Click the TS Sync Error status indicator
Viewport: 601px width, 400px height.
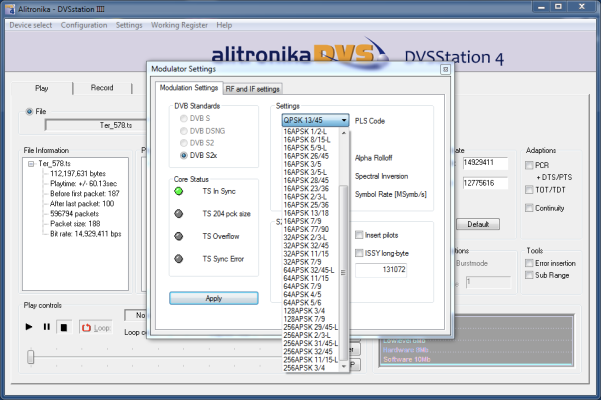click(179, 258)
